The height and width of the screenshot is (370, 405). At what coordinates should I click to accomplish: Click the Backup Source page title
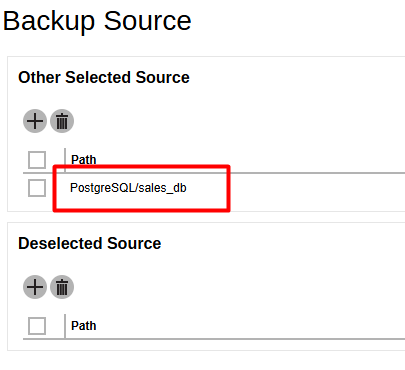(x=97, y=21)
